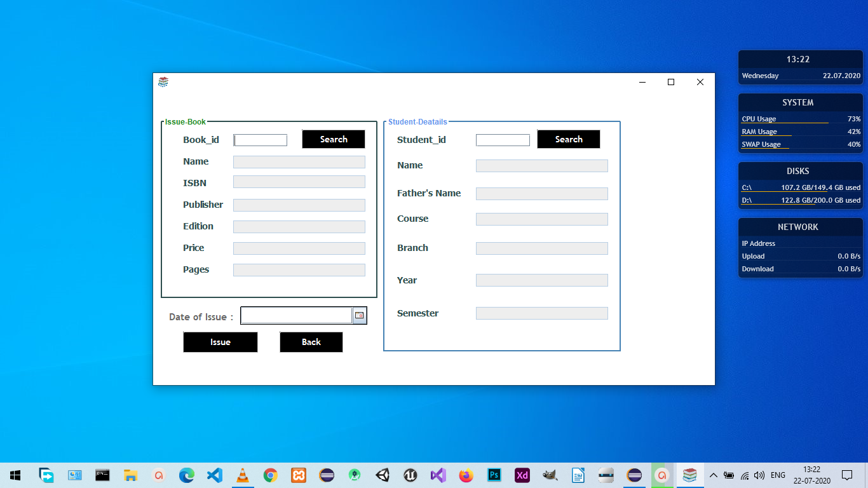The width and height of the screenshot is (868, 488).
Task: Open GIMP from the taskbar
Action: pyautogui.click(x=550, y=475)
